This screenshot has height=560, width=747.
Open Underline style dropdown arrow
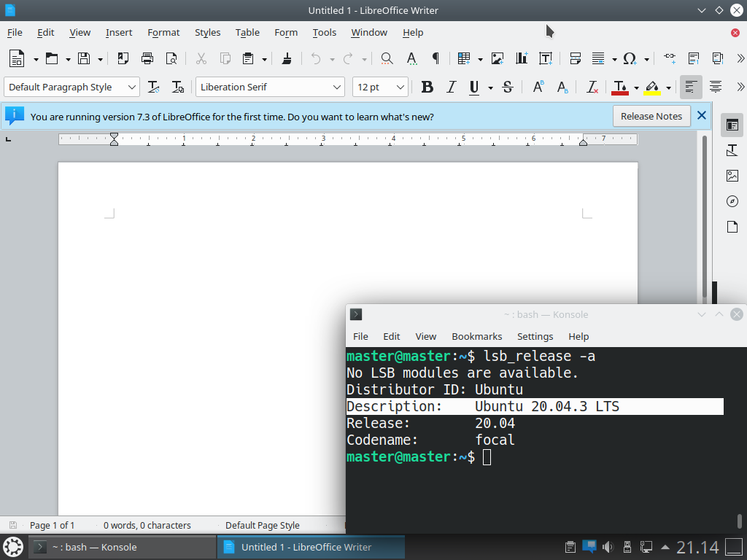pos(490,87)
